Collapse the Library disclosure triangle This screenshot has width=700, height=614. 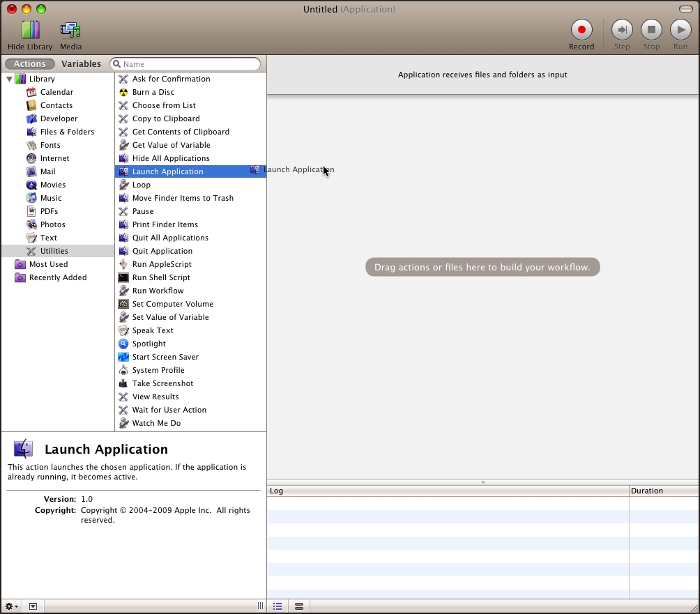click(9, 79)
